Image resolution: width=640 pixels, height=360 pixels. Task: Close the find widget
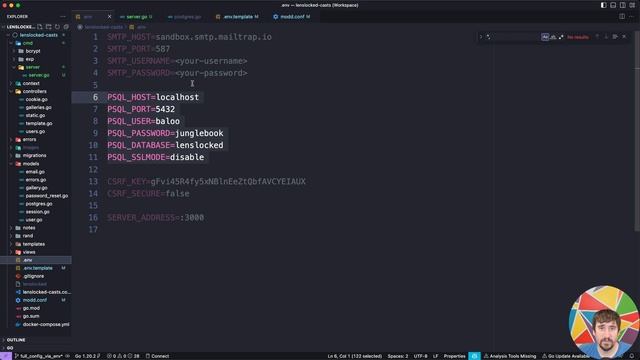pos(624,37)
